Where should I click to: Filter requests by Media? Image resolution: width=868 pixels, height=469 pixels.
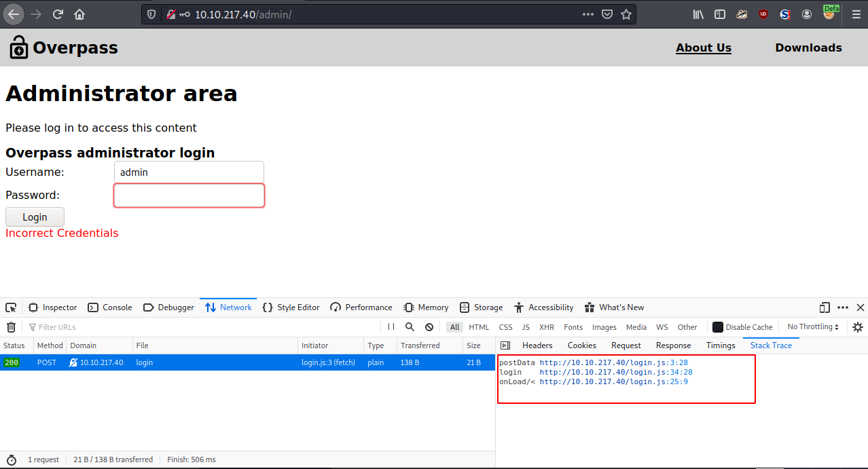click(x=636, y=327)
